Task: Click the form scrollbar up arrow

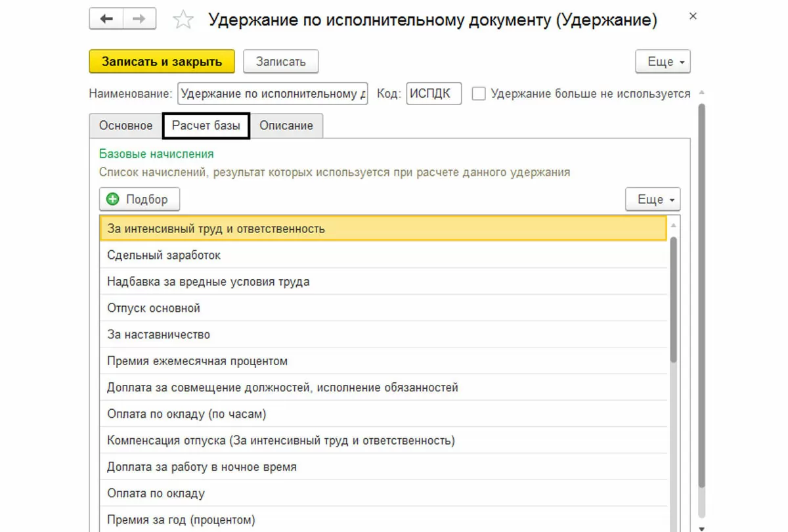Action: [701, 93]
